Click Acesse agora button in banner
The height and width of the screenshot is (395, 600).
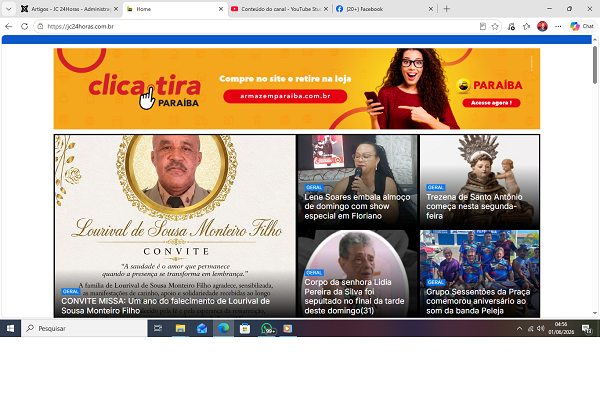click(491, 103)
